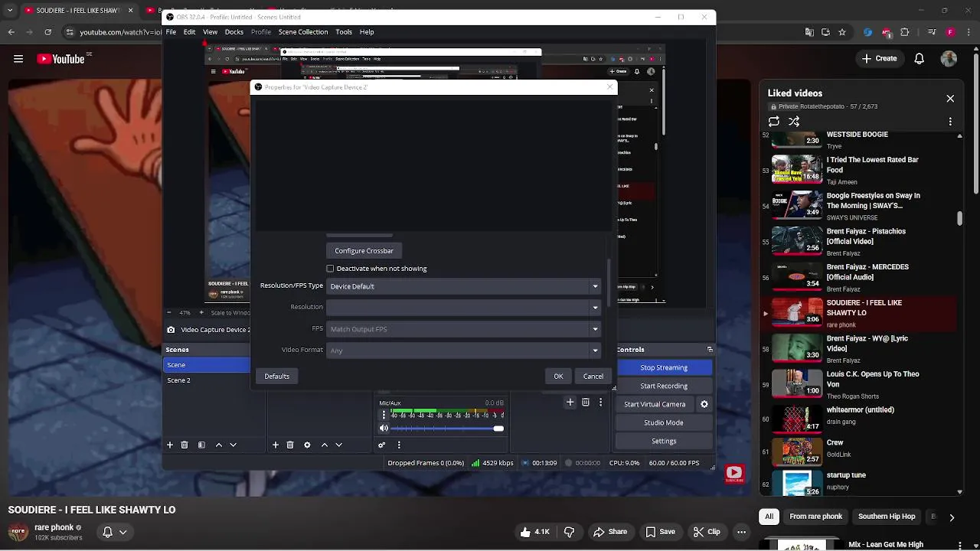The height and width of the screenshot is (551, 980).
Task: Open the Resolution/FPS Type dropdown
Action: click(x=464, y=286)
